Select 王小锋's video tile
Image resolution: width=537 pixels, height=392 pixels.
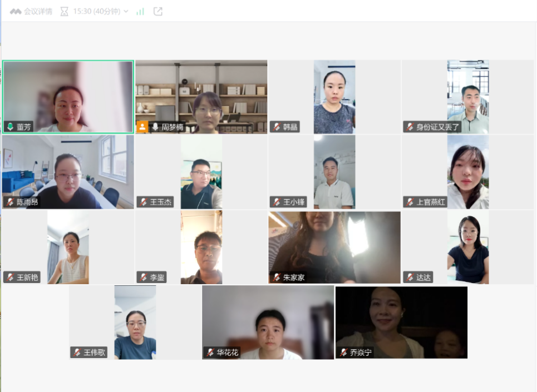click(334, 171)
